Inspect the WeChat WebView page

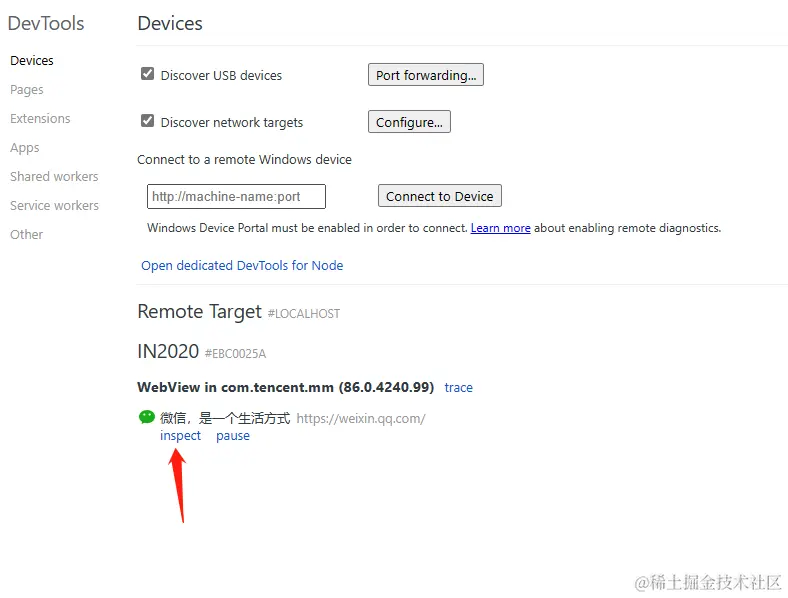click(180, 436)
